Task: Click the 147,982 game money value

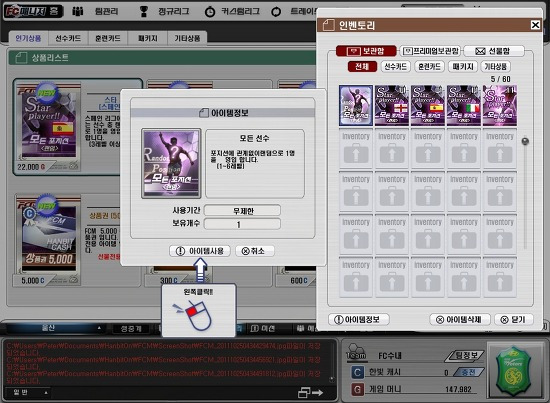Action: pyautogui.click(x=458, y=390)
